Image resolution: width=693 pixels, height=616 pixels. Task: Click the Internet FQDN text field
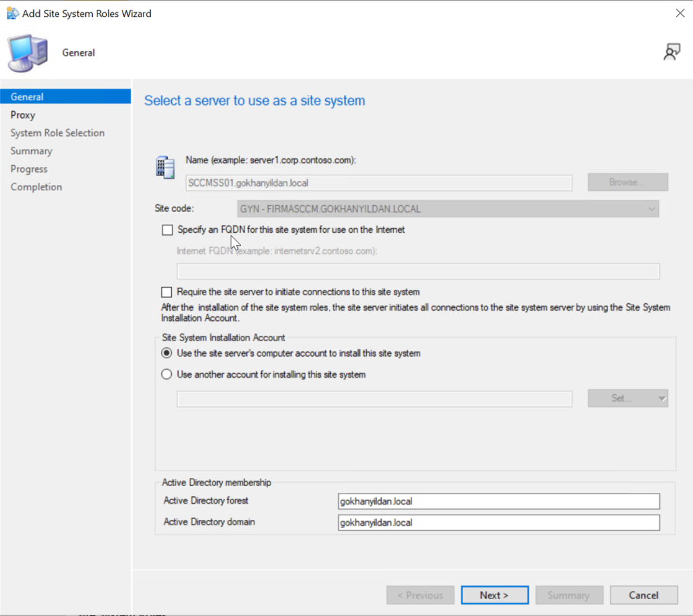pyautogui.click(x=418, y=271)
